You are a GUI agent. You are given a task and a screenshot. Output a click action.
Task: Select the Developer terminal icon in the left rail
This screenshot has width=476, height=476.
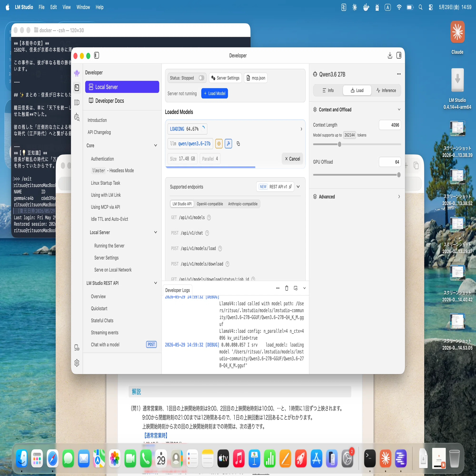[x=77, y=88]
